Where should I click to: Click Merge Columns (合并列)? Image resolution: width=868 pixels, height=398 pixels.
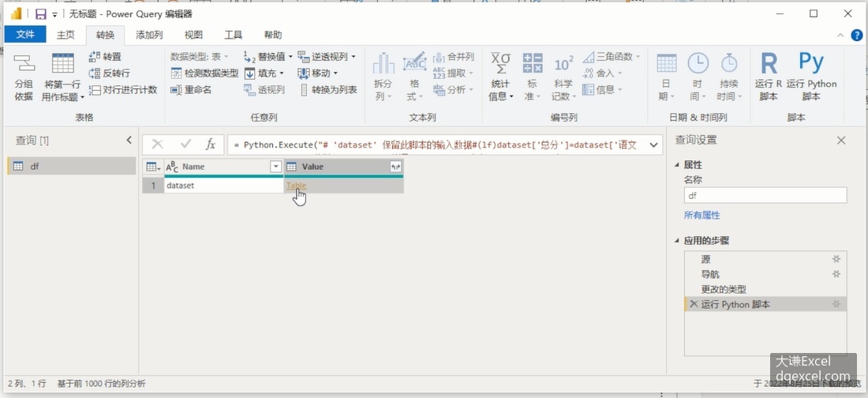click(x=454, y=57)
